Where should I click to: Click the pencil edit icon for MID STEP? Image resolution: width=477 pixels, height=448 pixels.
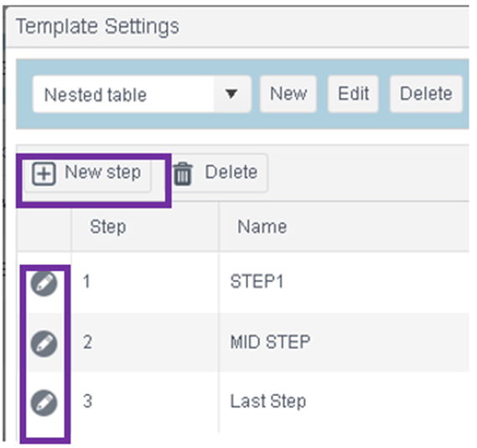coord(44,344)
